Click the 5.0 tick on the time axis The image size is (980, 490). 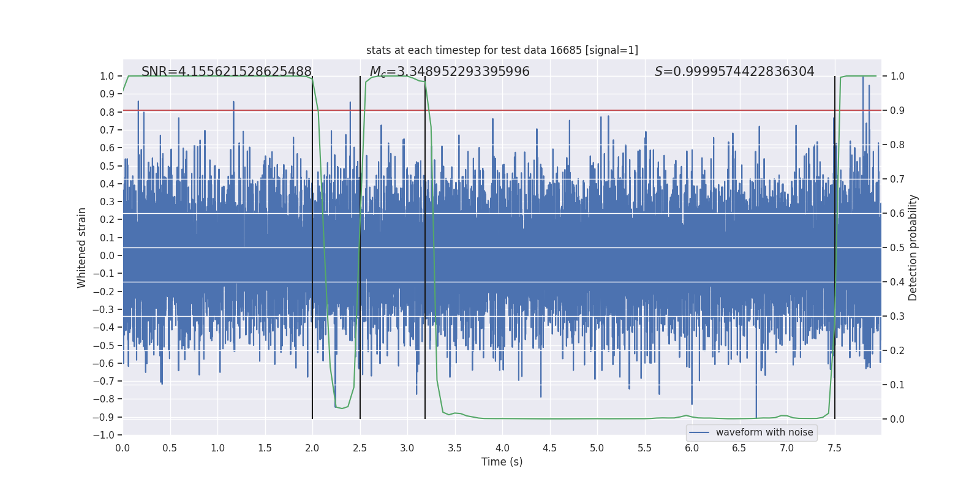click(x=597, y=448)
